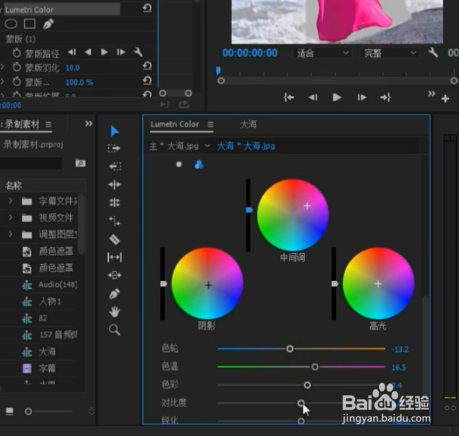Click the 名称 column header

pos(14,185)
